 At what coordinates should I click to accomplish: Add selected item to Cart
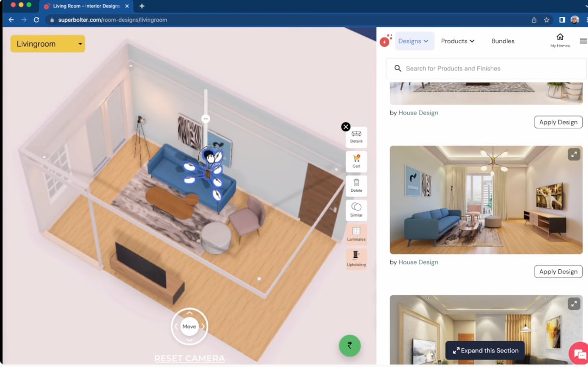[356, 161]
